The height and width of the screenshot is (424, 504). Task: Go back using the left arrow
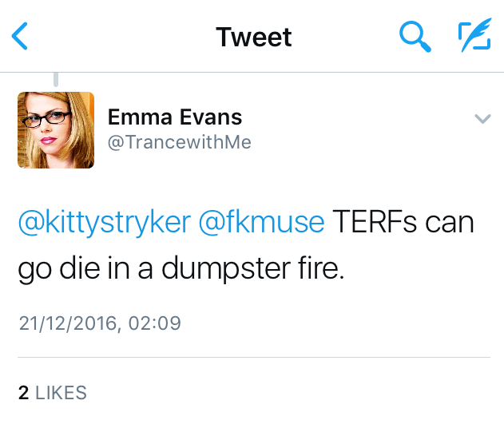coord(20,37)
